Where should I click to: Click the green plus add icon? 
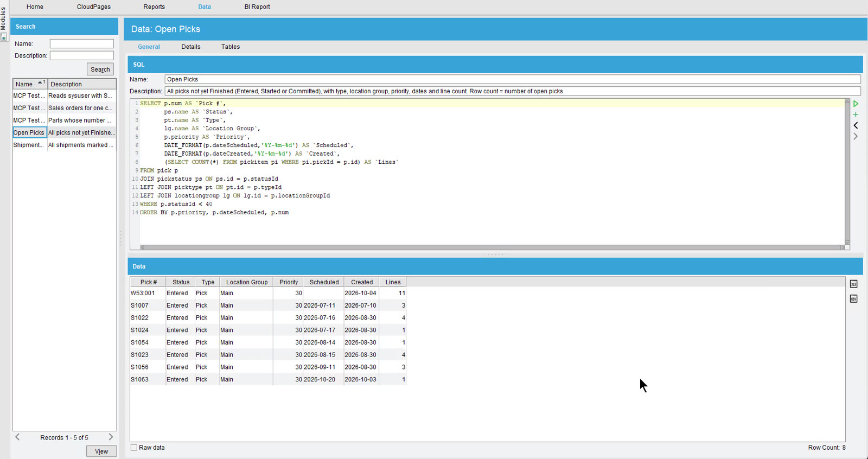[x=856, y=114]
